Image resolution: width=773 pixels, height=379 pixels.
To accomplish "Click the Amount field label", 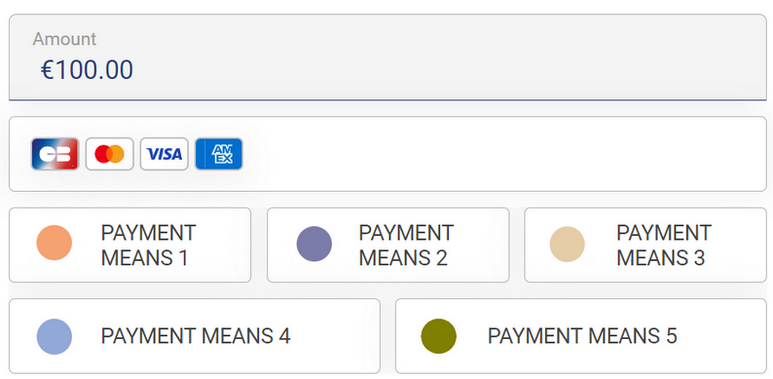I will point(65,39).
